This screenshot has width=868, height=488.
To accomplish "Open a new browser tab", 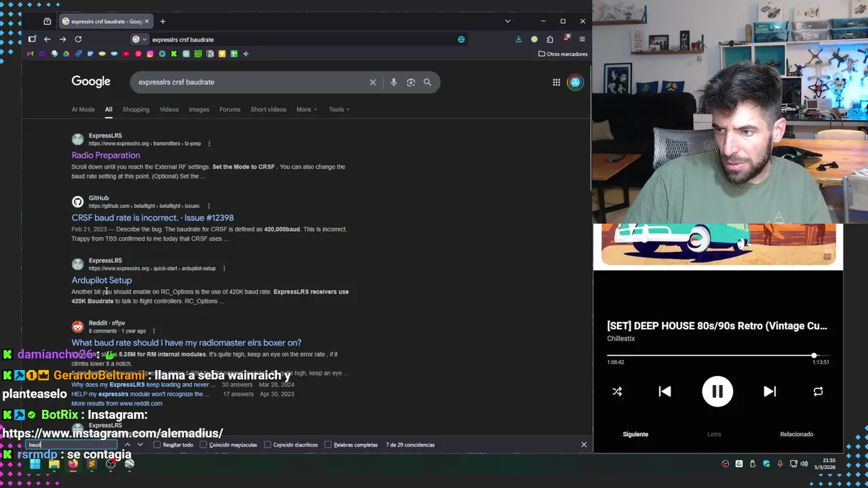I will click(x=163, y=21).
